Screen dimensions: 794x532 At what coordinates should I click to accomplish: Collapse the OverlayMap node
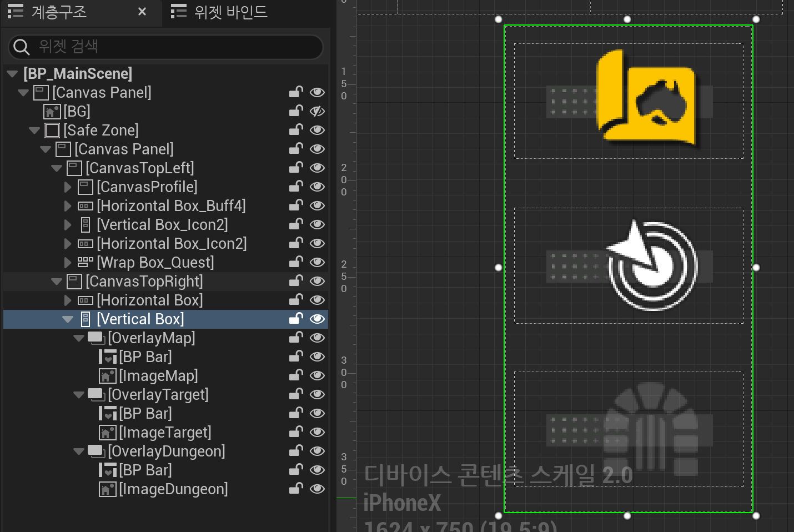pos(79,338)
